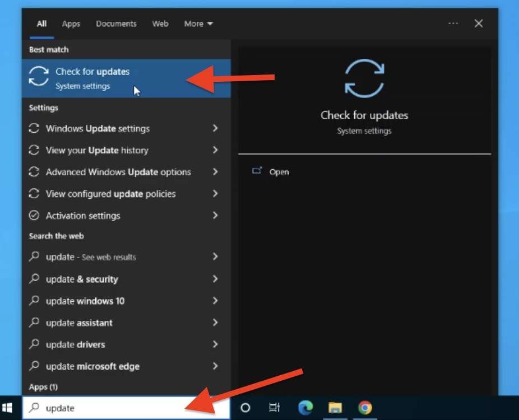Open Cortana circle icon in taskbar
519x420 pixels.
245,408
